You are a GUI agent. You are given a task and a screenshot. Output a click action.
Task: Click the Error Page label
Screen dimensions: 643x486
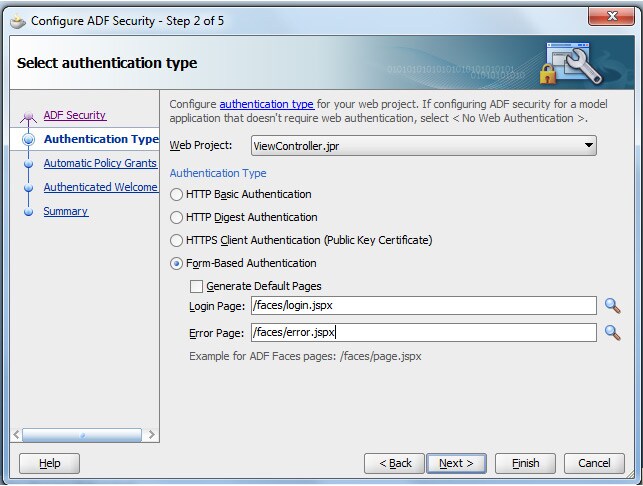click(216, 333)
